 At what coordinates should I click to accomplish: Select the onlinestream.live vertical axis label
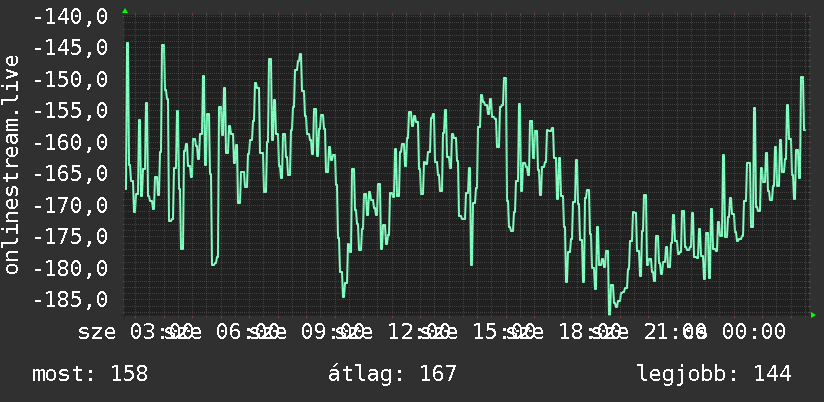point(11,164)
